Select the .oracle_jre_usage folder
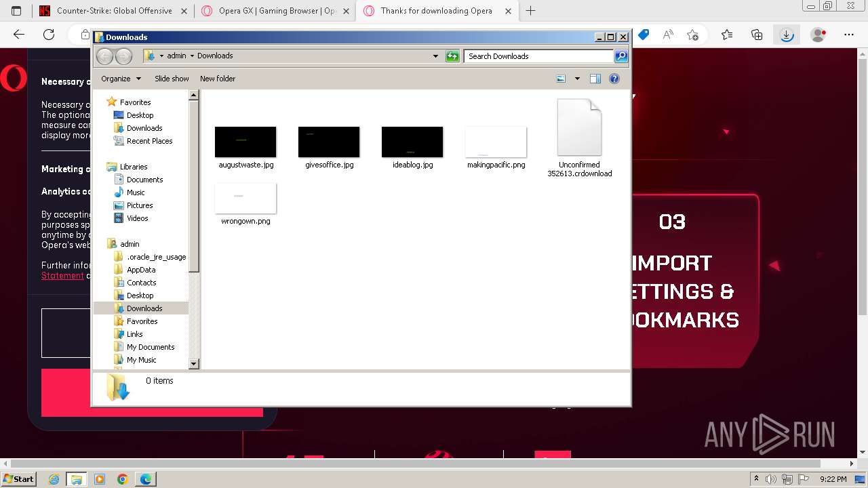The image size is (868, 488). coord(156,257)
